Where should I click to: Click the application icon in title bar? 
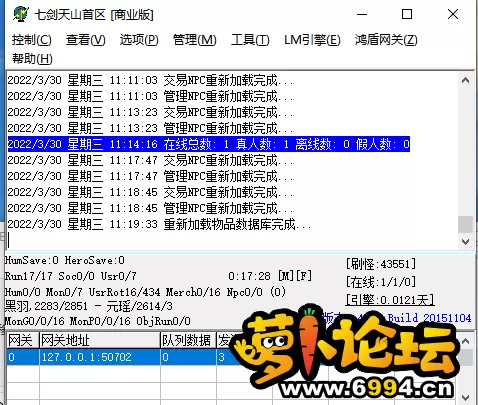point(21,14)
